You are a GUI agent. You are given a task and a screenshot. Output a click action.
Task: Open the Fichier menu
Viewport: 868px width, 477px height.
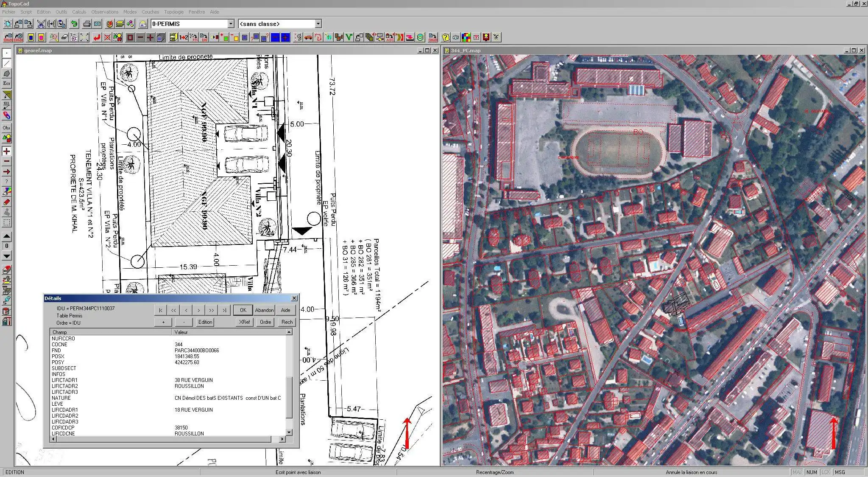(x=10, y=12)
